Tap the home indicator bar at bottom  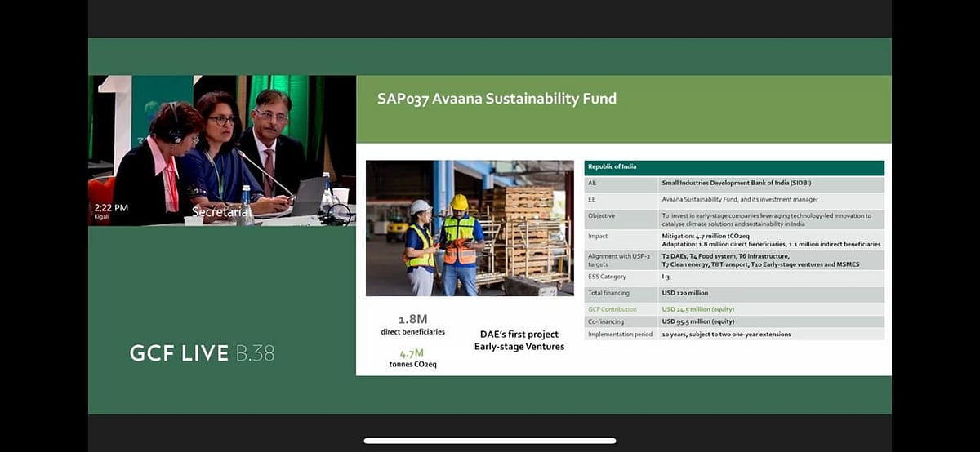[x=489, y=441]
